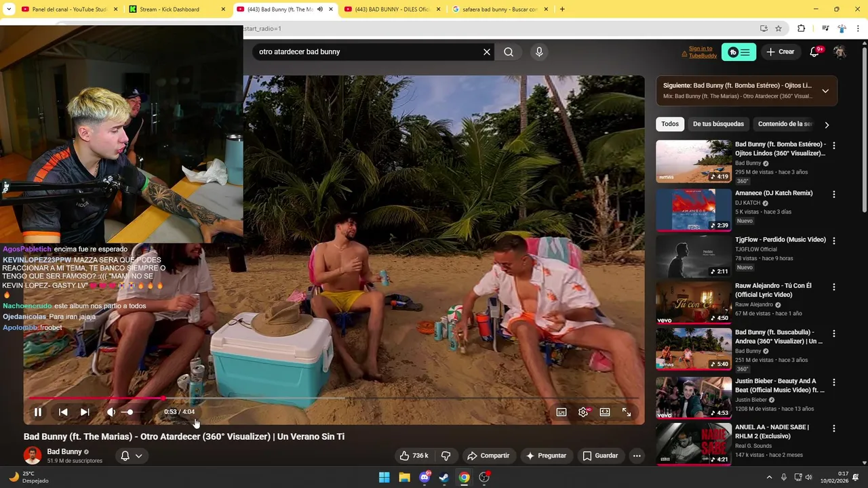Skip to next video in player
Screen dimensions: 868x488
pos(85,412)
